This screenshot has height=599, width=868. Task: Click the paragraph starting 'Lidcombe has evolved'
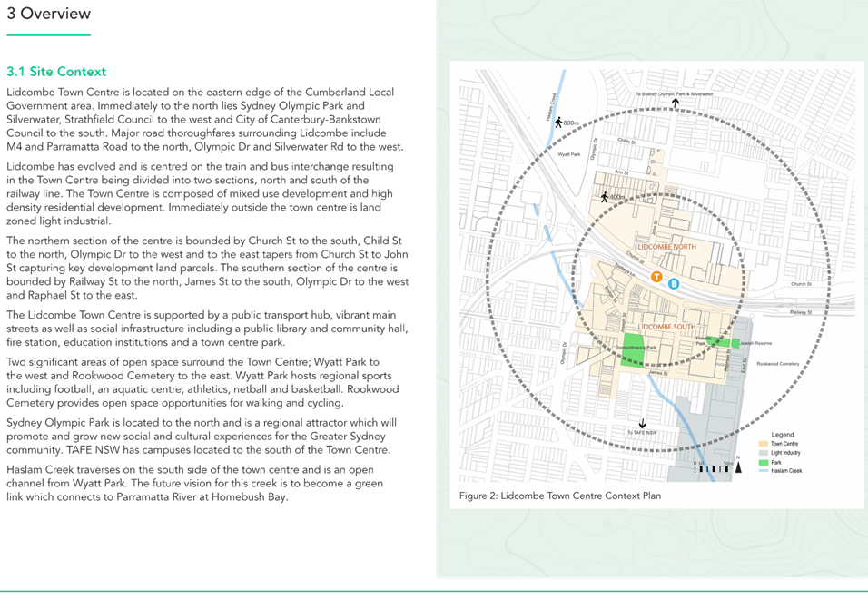pos(200,193)
